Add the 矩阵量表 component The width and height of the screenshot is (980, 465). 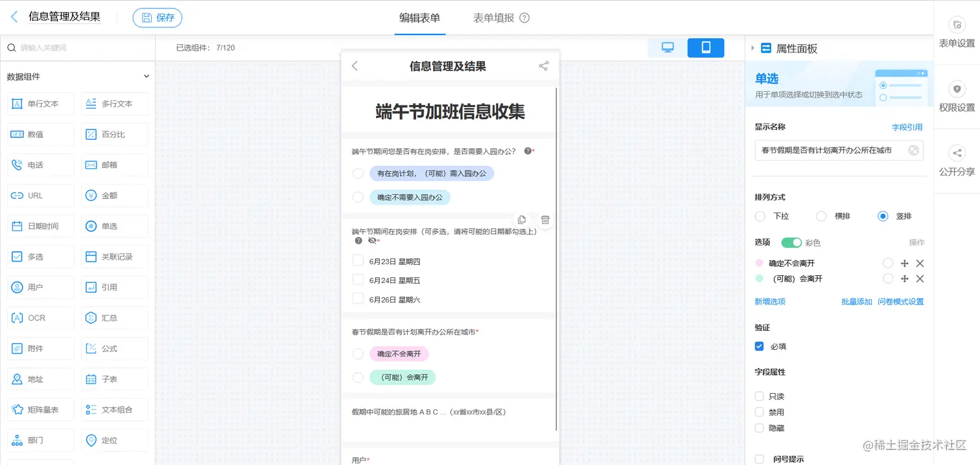40,409
